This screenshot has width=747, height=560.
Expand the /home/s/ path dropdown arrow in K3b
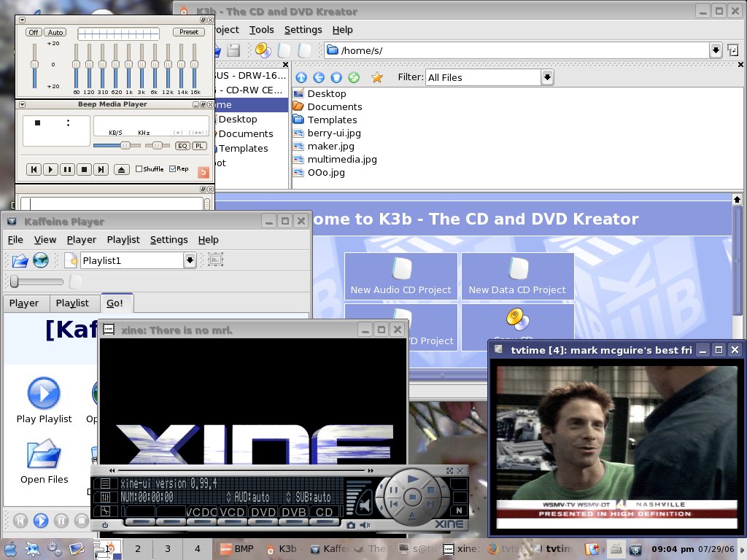716,50
